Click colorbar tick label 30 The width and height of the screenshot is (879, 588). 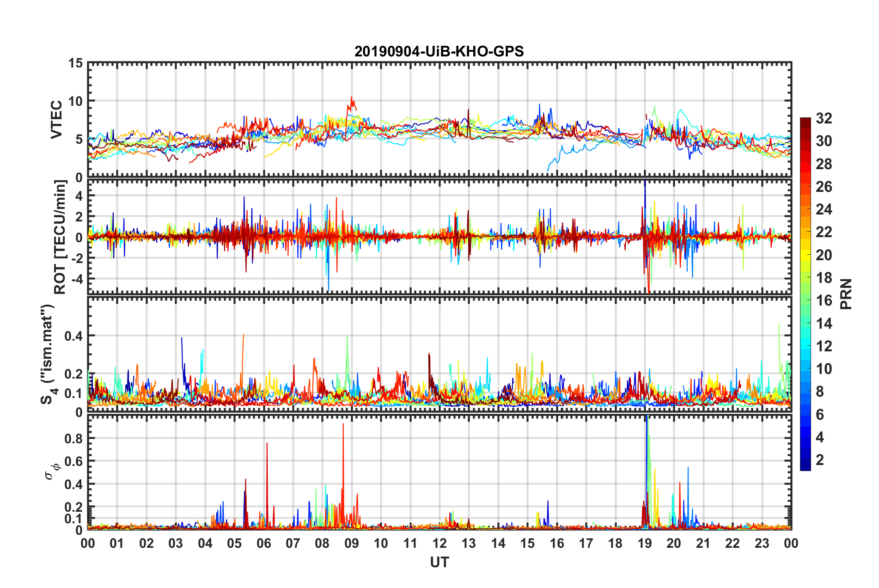pyautogui.click(x=824, y=141)
